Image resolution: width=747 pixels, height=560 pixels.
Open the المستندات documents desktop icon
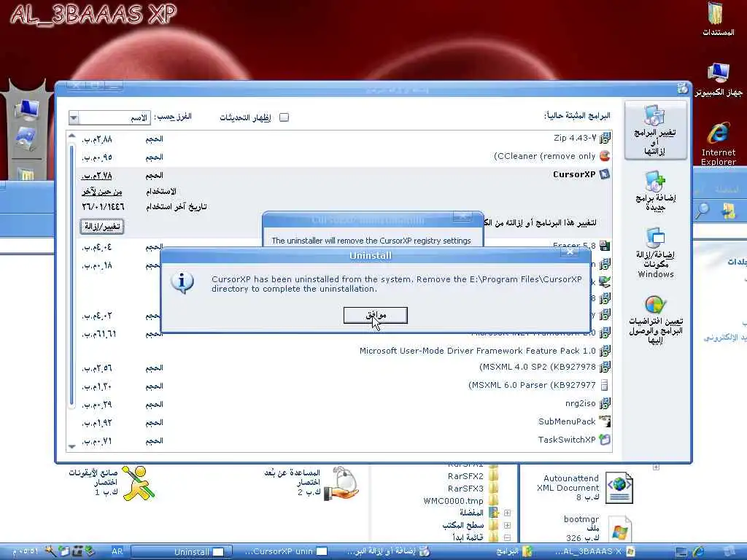point(716,19)
